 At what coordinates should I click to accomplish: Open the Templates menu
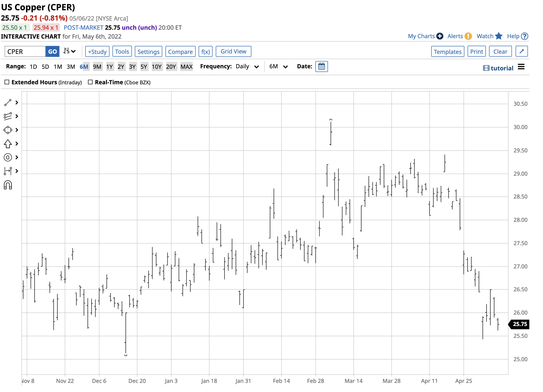pos(448,51)
